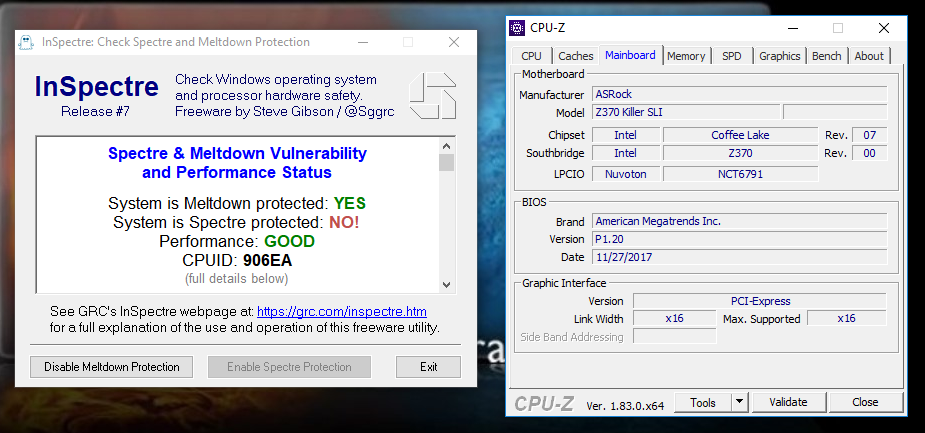Click the greyed Enable Spectre Protection button

point(289,367)
